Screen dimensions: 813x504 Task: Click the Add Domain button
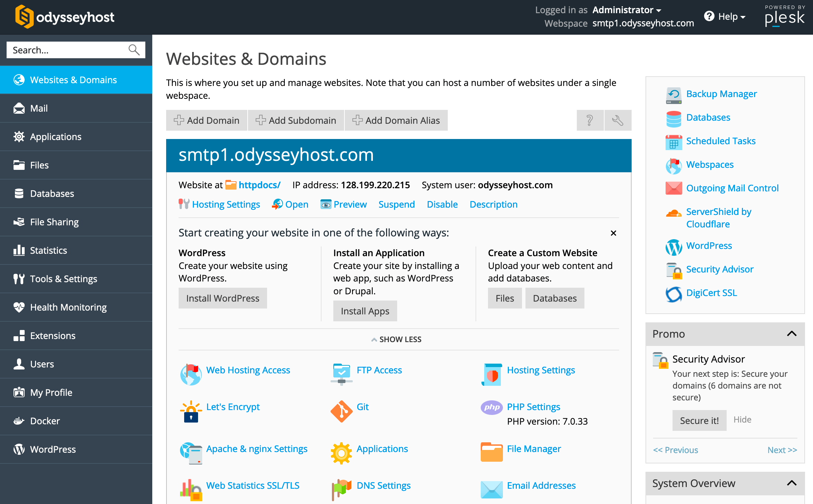click(x=206, y=120)
